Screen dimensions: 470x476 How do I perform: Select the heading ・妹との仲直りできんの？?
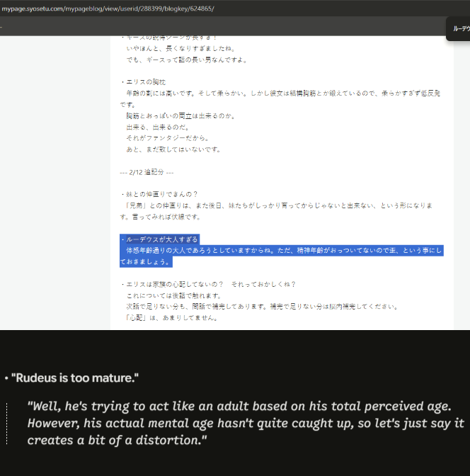tap(159, 194)
